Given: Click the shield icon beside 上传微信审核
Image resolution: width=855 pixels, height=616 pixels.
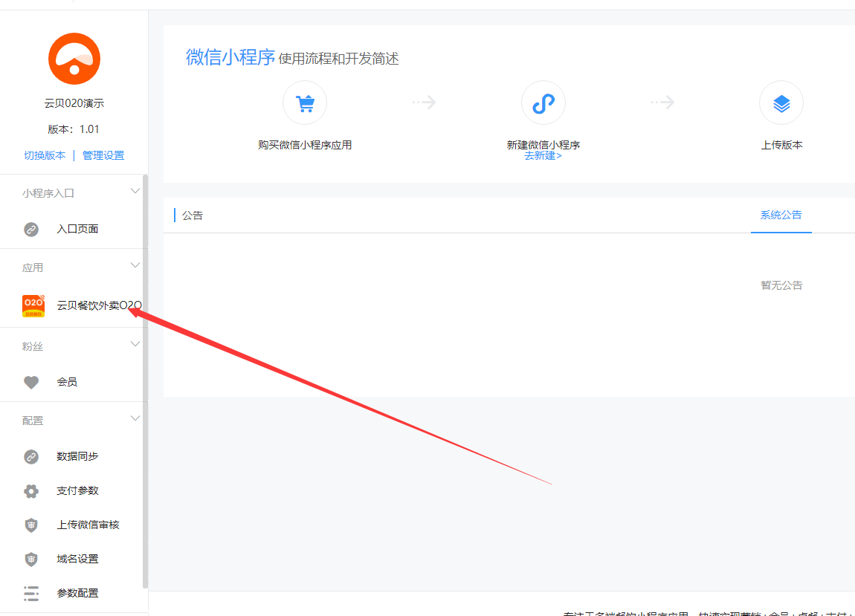Looking at the screenshot, I should point(31,525).
